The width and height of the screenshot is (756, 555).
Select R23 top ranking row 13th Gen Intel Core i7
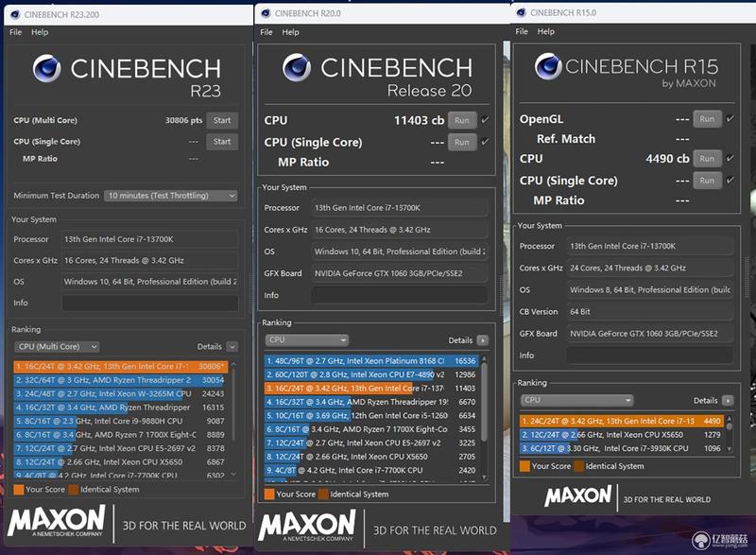click(x=121, y=367)
